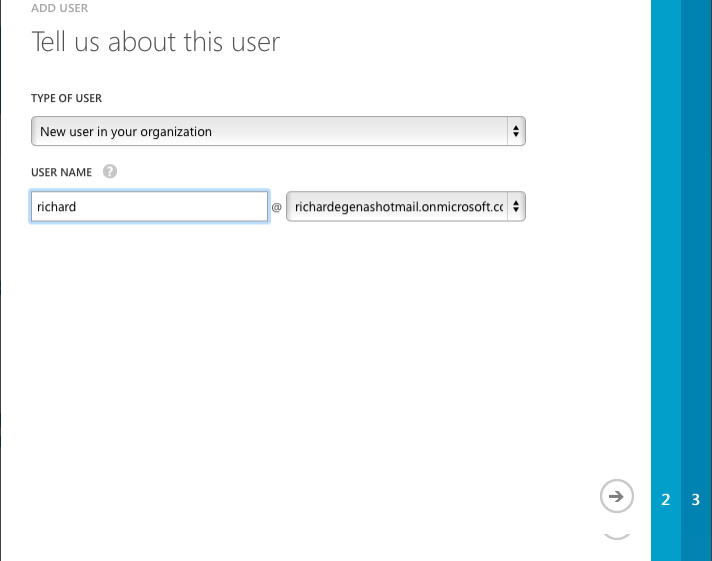
Task: Click the TYPE OF USER label
Action: pos(66,98)
